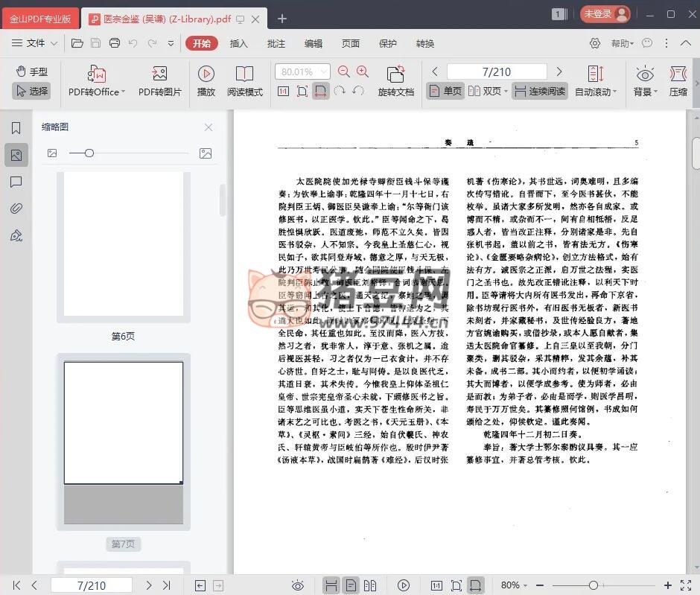
Task: Switch to the 转换 ribbon tab
Action: pyautogui.click(x=425, y=43)
